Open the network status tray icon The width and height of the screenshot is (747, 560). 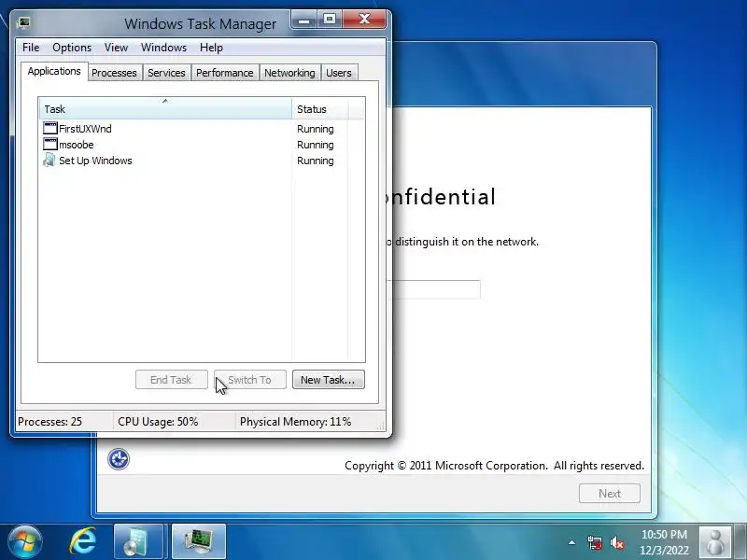[595, 542]
